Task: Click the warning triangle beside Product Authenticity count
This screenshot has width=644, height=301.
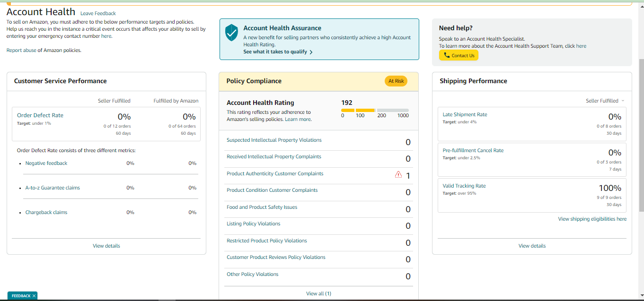Action: tap(398, 175)
